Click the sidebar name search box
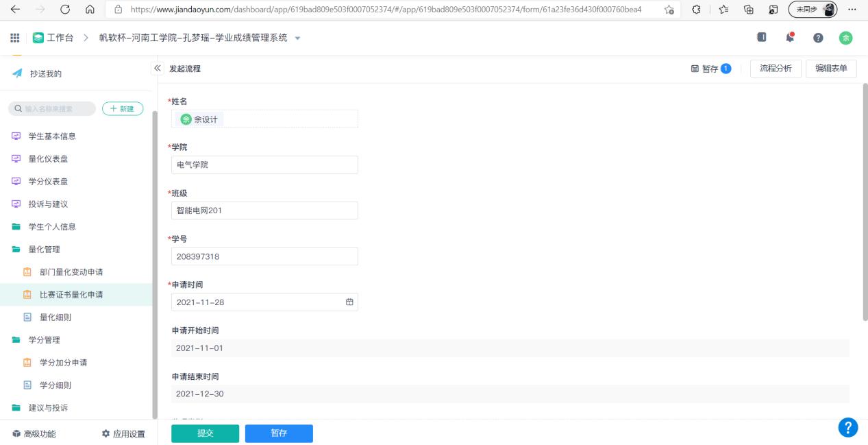868x445 pixels. coord(51,108)
